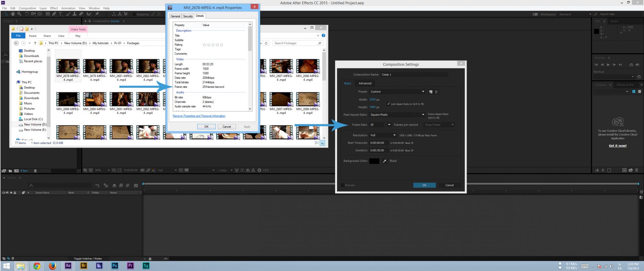The image size is (644, 271).
Task: Click the motion blur icon in timeline
Action: click(x=127, y=185)
